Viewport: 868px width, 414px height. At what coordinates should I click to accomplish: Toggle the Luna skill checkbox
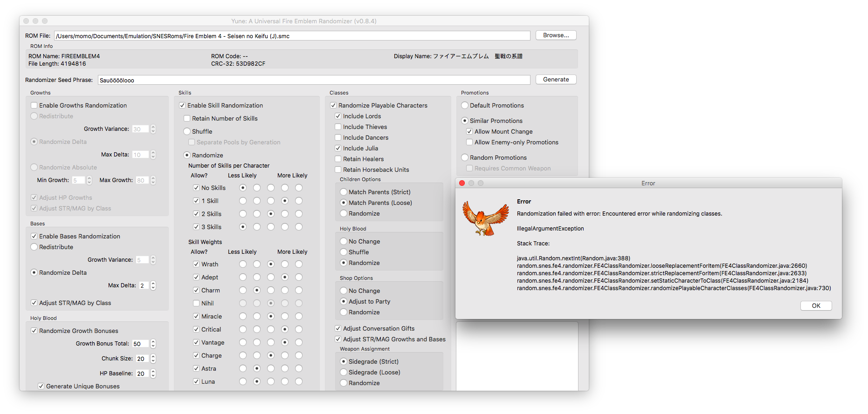tap(196, 381)
